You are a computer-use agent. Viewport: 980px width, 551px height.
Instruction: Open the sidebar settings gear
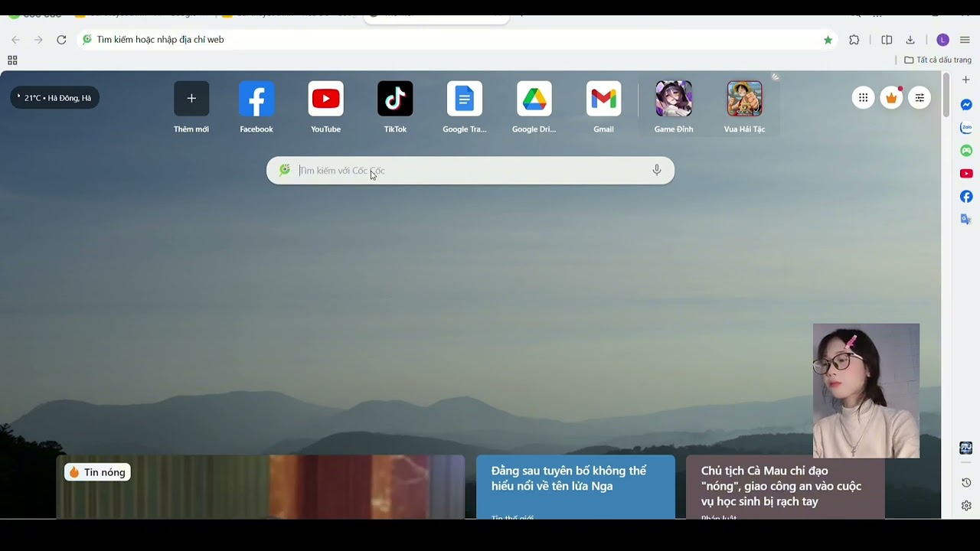(x=966, y=505)
